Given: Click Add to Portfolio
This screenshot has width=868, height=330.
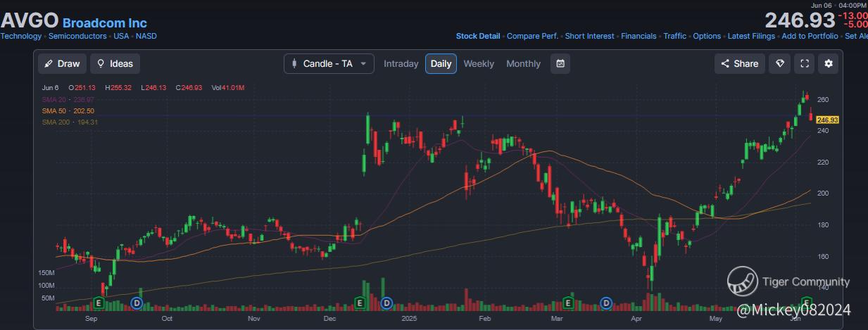Looking at the screenshot, I should [810, 36].
